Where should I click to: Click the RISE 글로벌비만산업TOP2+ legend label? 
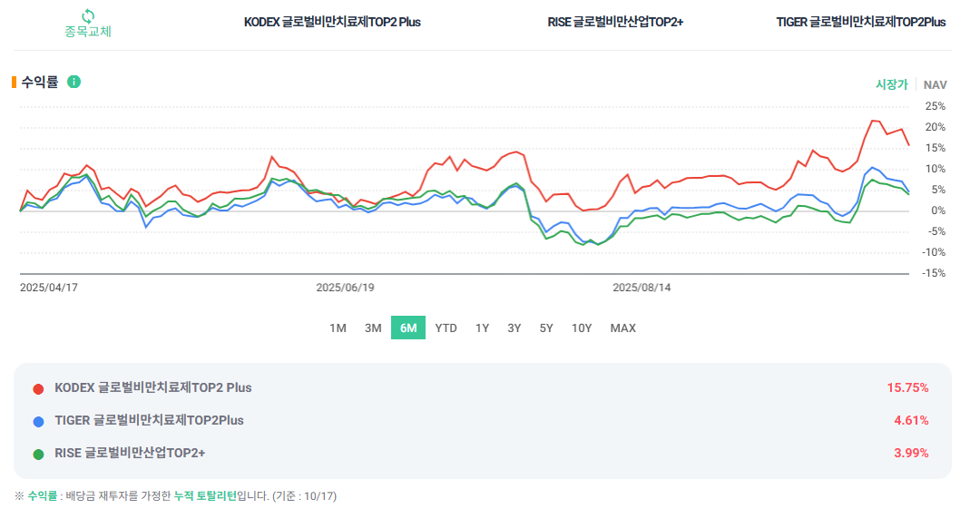pyautogui.click(x=130, y=453)
